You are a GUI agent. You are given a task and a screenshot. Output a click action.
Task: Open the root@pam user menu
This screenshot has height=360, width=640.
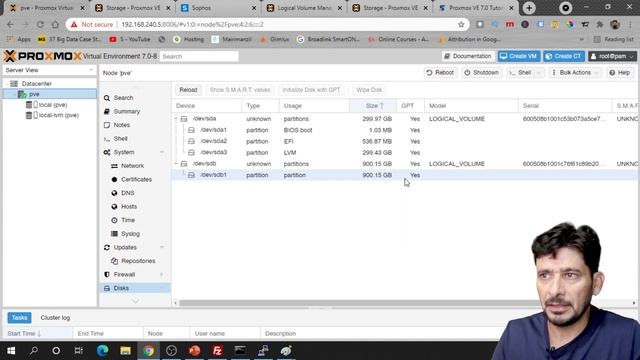[x=612, y=56]
